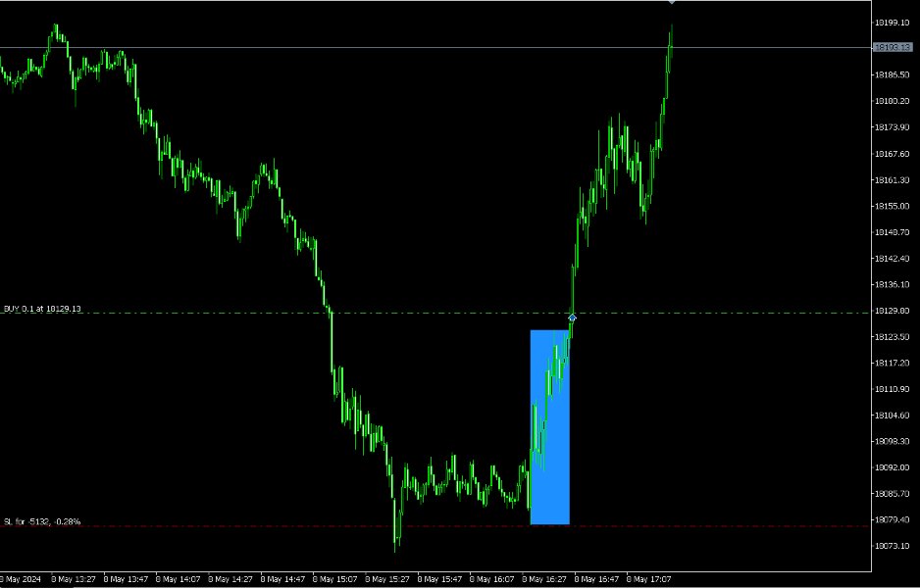Click the 8 May 17:07 time label

[649, 579]
